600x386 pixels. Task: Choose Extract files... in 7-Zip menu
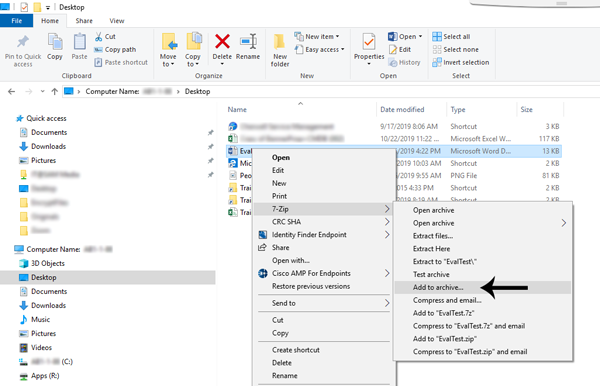pos(483,236)
